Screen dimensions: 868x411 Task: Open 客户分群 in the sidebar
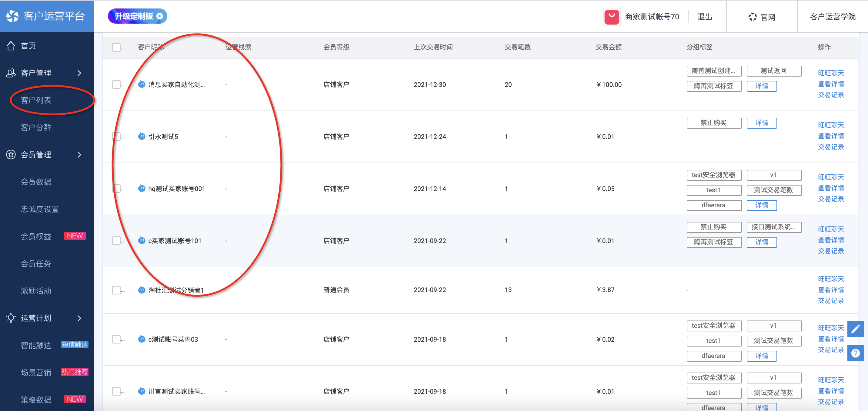(36, 128)
